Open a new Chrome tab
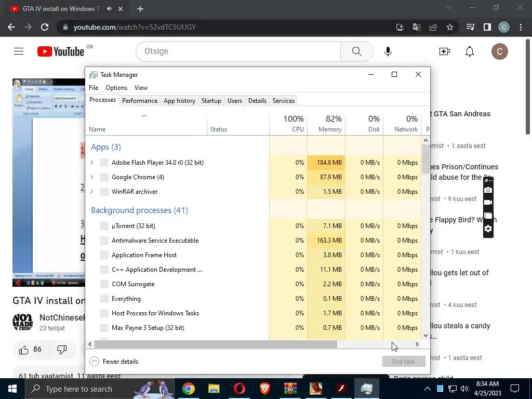532x399 pixels. (x=140, y=9)
